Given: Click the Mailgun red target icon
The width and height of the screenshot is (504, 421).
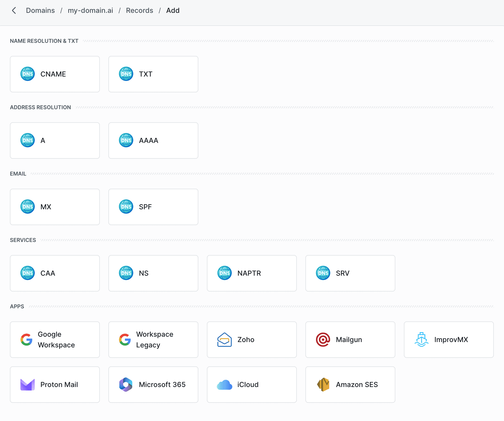Looking at the screenshot, I should click(x=323, y=340).
